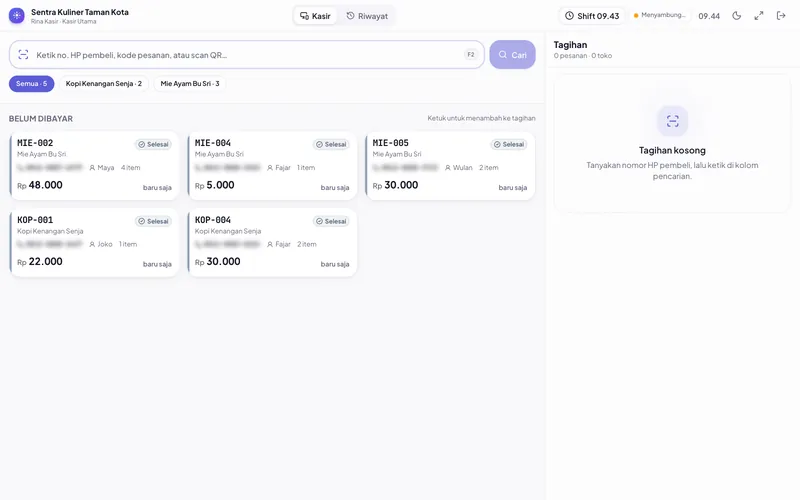Click the Selesai badge on MIE-004
This screenshot has width=800, height=500.
tap(331, 144)
